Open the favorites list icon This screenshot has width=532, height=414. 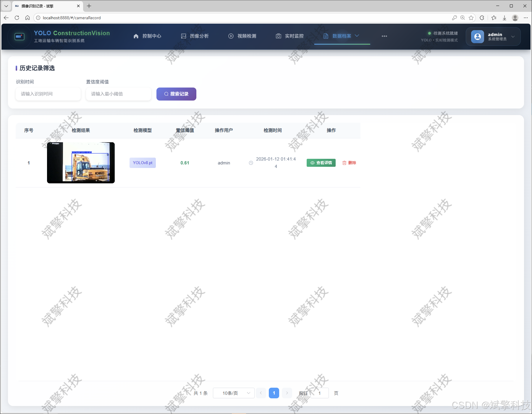(x=494, y=18)
